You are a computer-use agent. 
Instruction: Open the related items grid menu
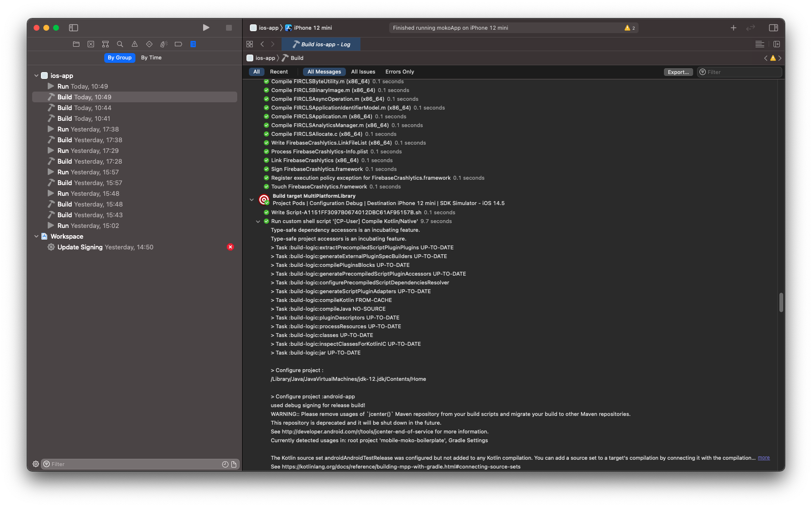pyautogui.click(x=249, y=44)
